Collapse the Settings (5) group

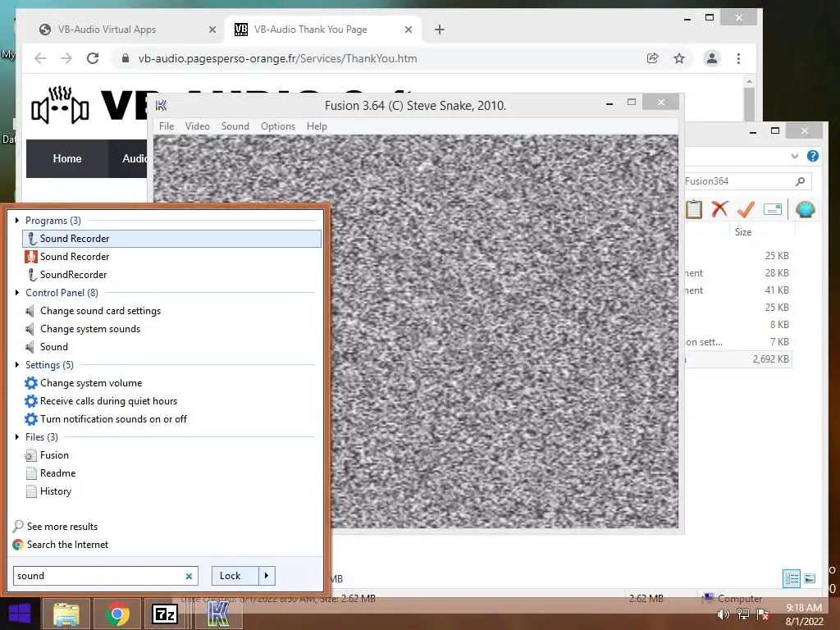(x=17, y=365)
